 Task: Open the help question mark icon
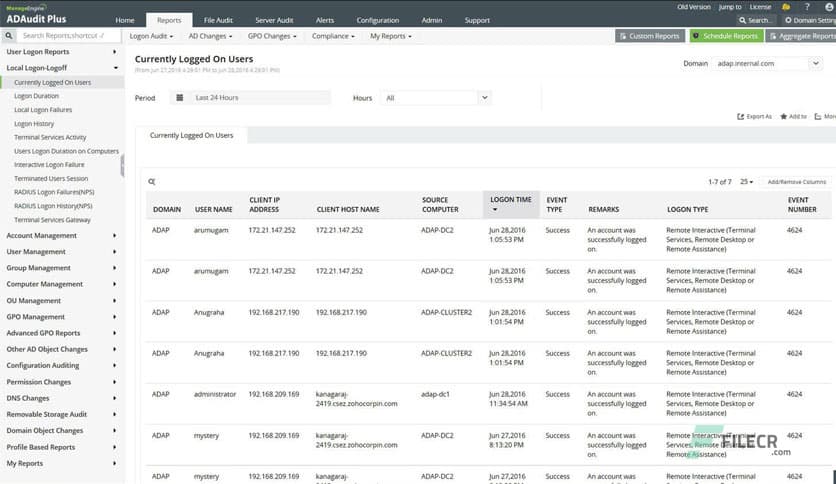pos(807,7)
